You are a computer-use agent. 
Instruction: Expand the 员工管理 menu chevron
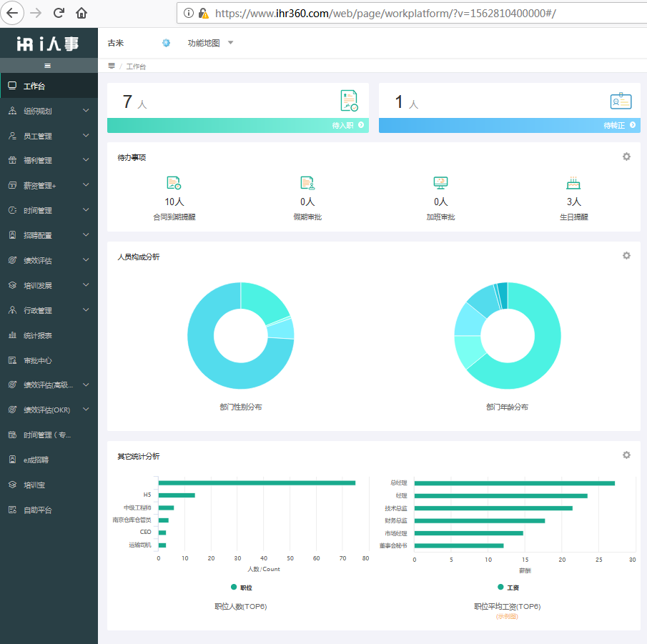tap(86, 136)
